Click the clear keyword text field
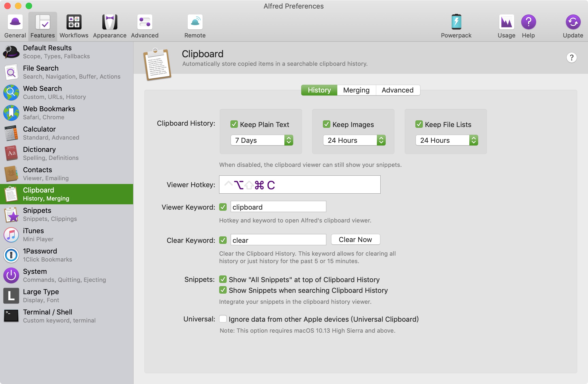 tap(278, 240)
